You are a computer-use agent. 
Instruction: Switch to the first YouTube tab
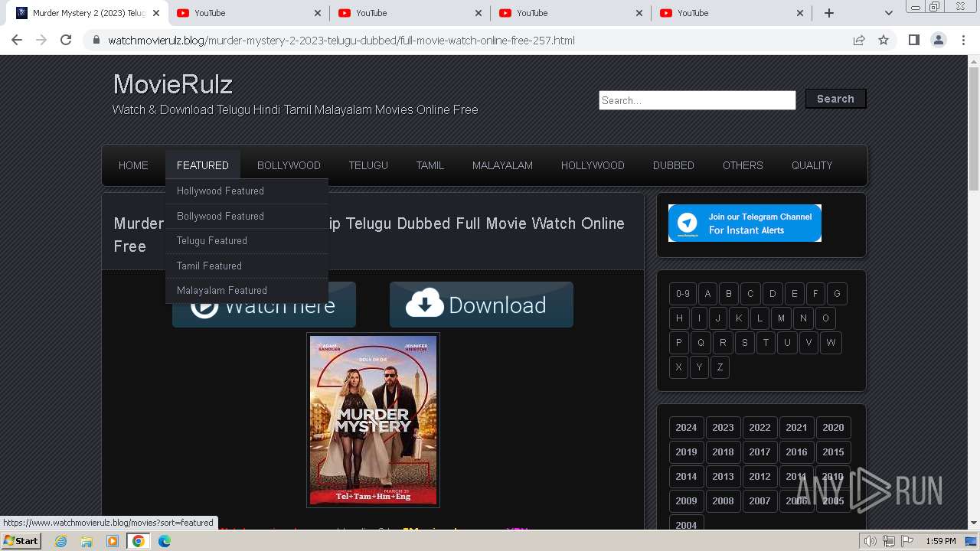(249, 13)
